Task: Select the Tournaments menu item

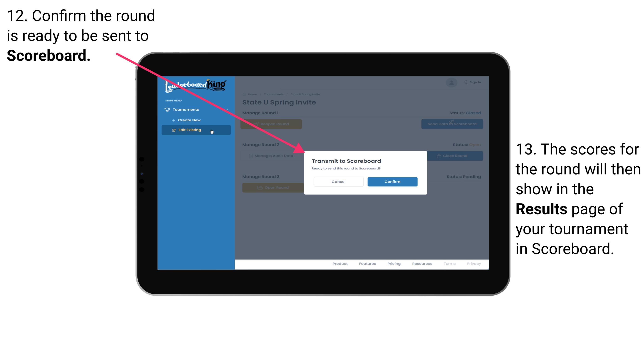Action: pyautogui.click(x=186, y=110)
